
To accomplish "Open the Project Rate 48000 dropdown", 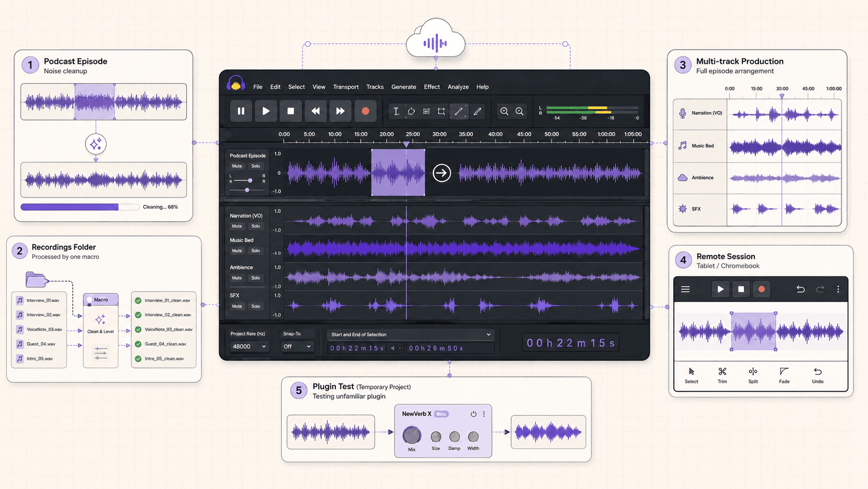I will 249,347.
